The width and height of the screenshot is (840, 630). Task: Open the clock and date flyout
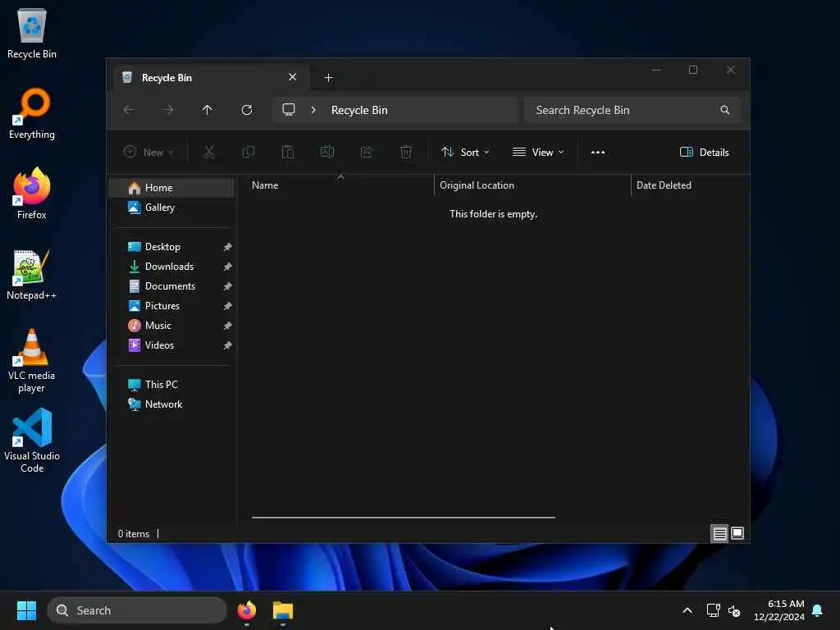tap(779, 610)
